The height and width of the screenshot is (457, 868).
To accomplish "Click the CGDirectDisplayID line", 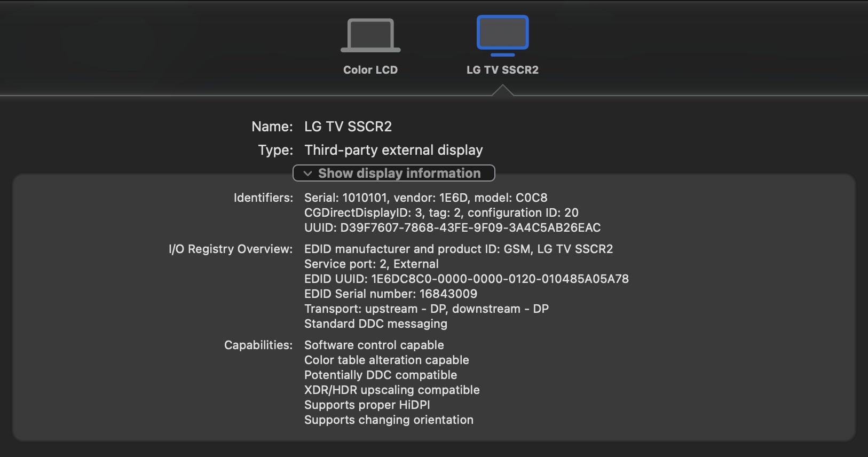I will pyautogui.click(x=441, y=212).
